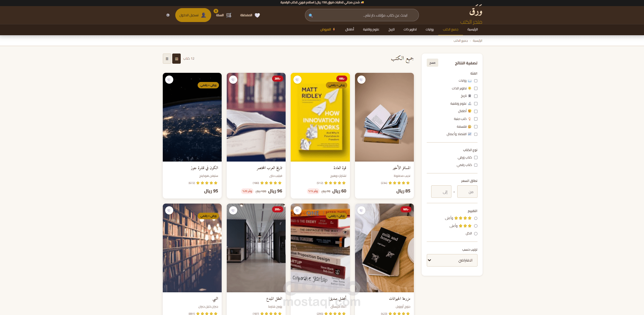Open the تاريخ navigation item

[x=392, y=29]
